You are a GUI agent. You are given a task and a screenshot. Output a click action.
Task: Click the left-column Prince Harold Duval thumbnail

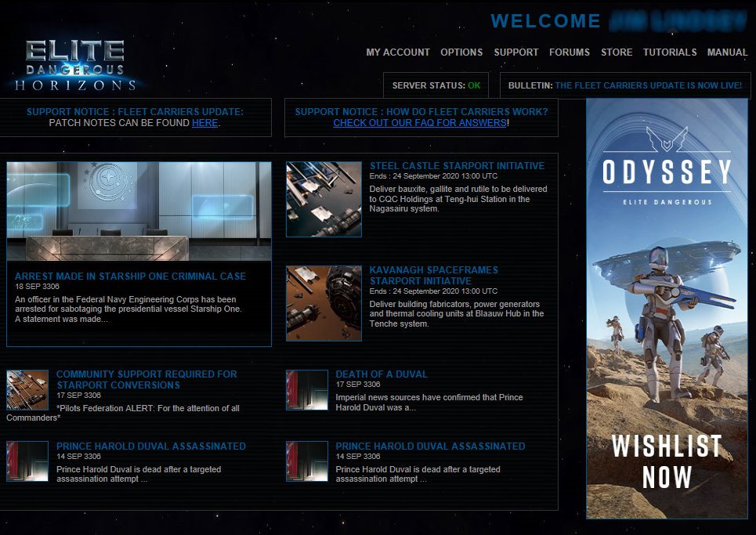pos(27,461)
